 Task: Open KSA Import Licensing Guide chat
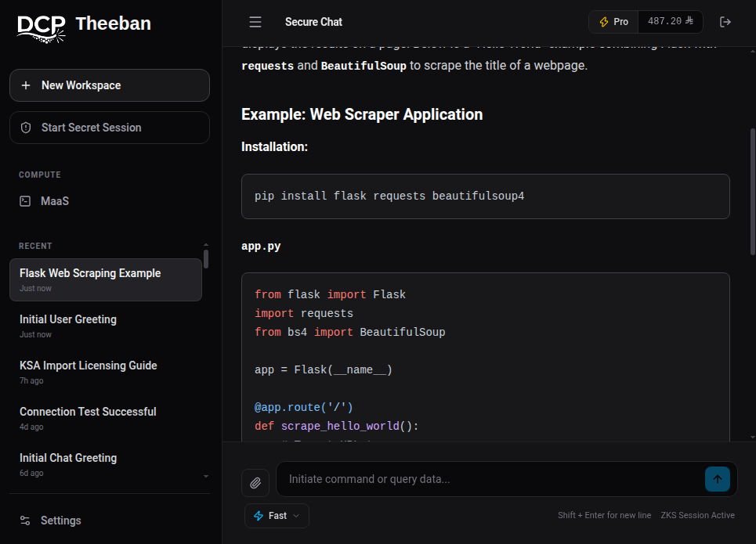coord(106,373)
